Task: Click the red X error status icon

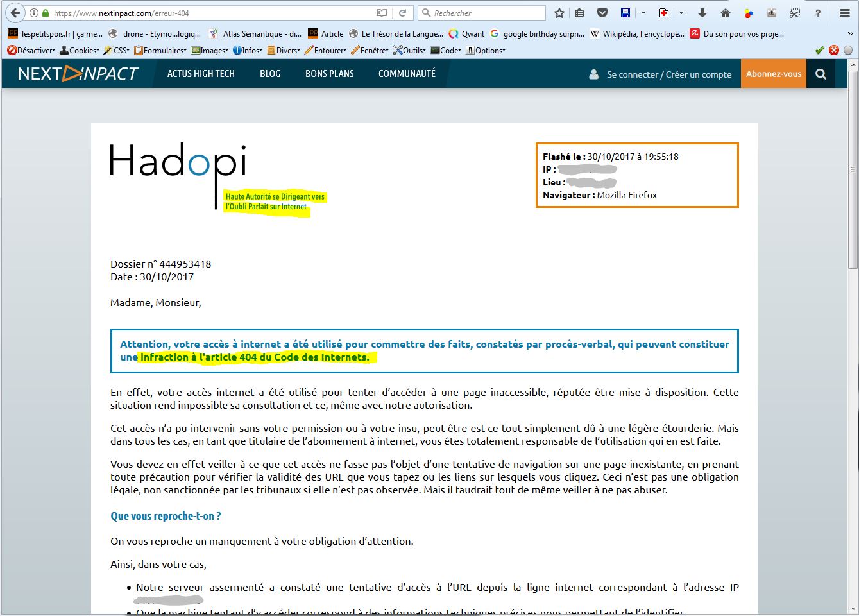Action: pyautogui.click(x=834, y=50)
